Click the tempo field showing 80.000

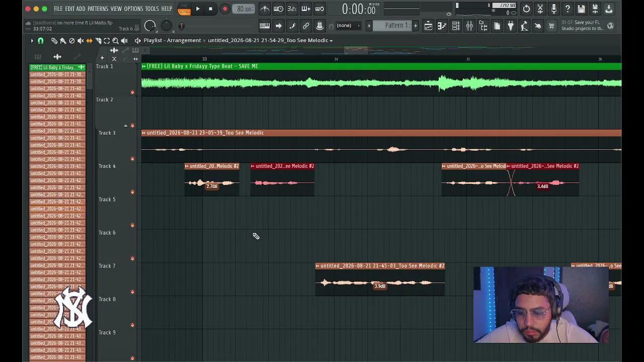click(244, 9)
